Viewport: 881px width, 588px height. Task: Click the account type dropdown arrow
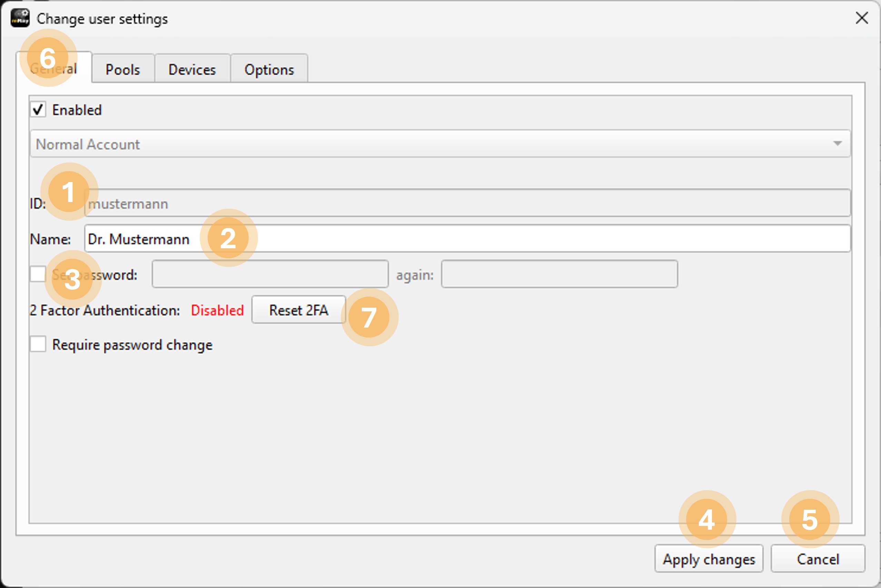click(837, 143)
